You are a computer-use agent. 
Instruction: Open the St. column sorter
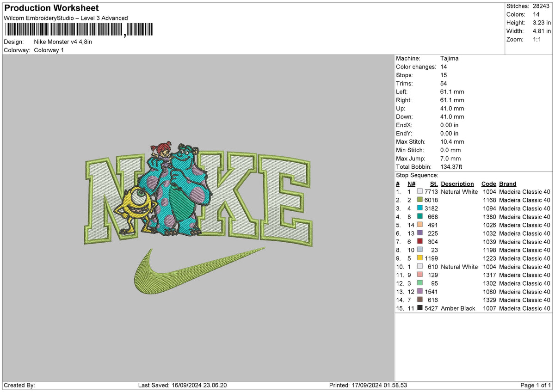(433, 184)
